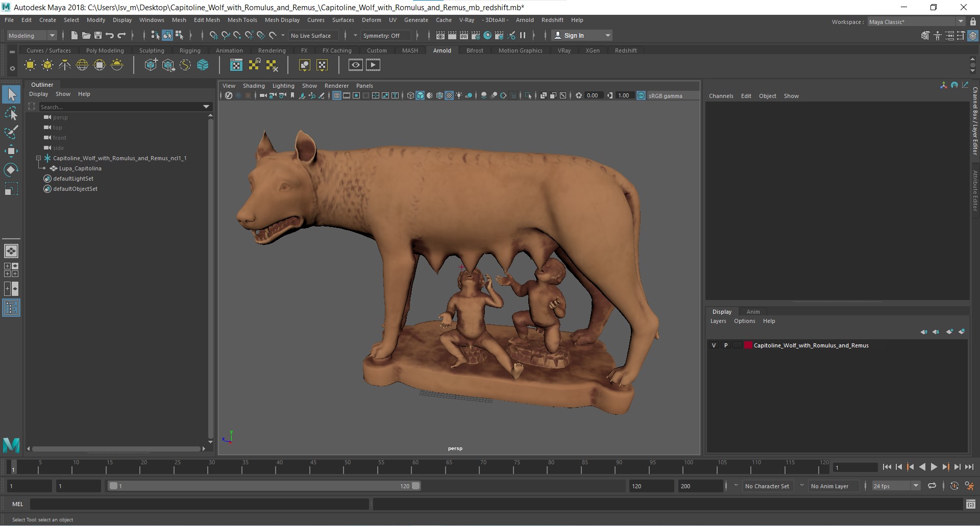Open the 24 fps frame rate dropdown
980x526 pixels.
click(896, 486)
